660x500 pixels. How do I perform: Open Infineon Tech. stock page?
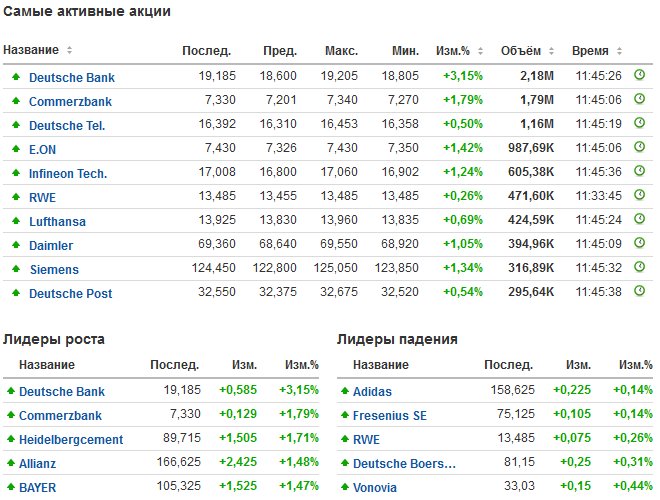click(x=68, y=173)
